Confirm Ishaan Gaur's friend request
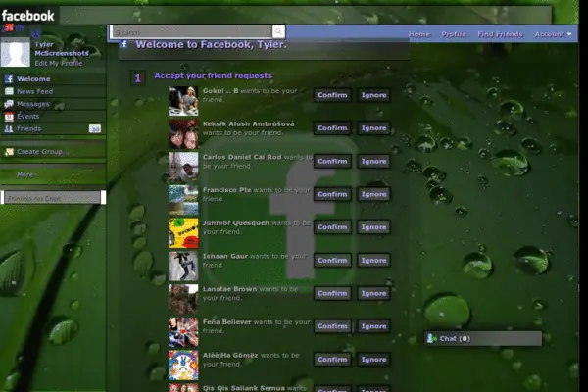This screenshot has height=392, width=588. click(332, 260)
